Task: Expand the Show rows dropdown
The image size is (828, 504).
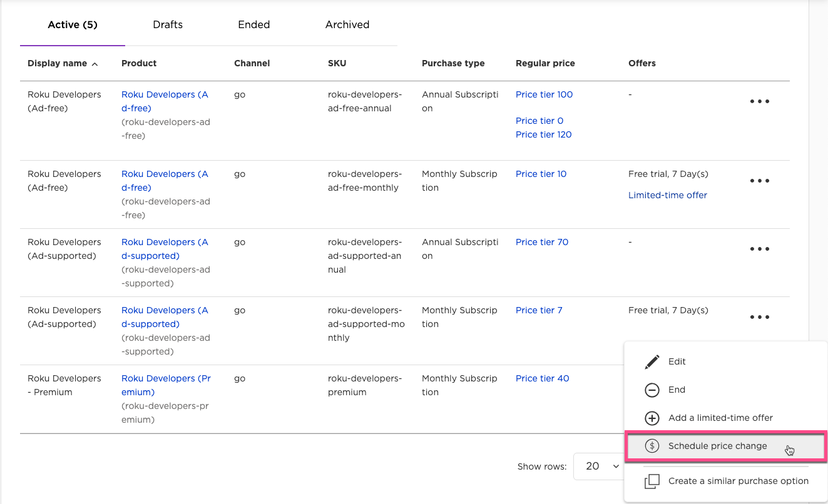Action: [598, 466]
